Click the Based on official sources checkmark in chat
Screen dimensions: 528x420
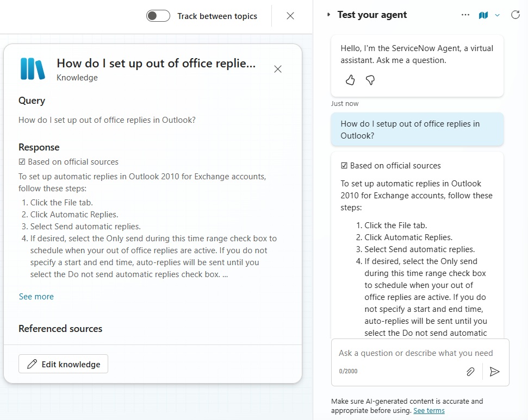tap(344, 166)
